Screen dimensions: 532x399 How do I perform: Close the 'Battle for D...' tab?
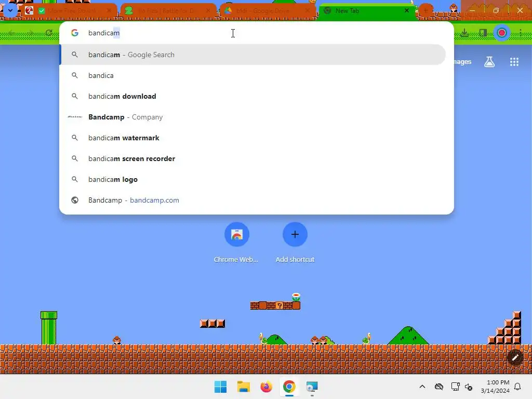208,11
